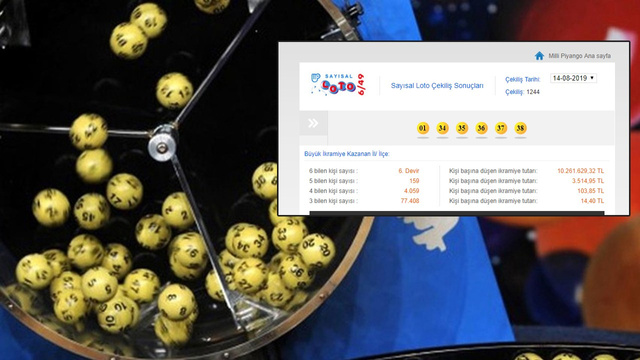Click the double-chevron arrow icon

(x=313, y=123)
